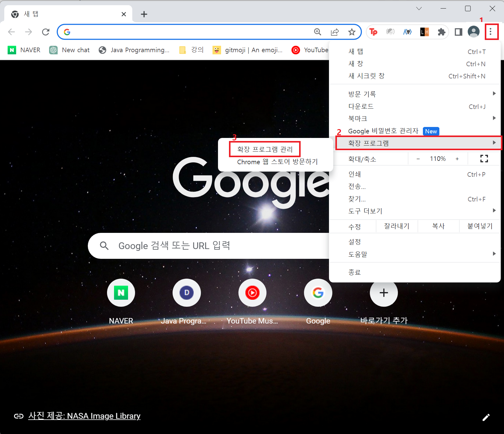Viewport: 504px width, 434px height.
Task: Expand the 북마크 submenu
Action: pyautogui.click(x=415, y=118)
